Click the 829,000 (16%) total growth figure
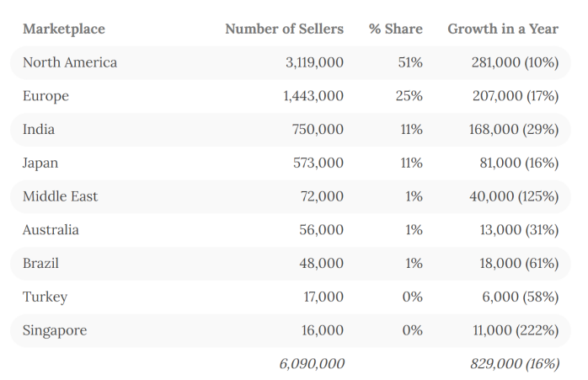The image size is (588, 380). click(x=514, y=363)
